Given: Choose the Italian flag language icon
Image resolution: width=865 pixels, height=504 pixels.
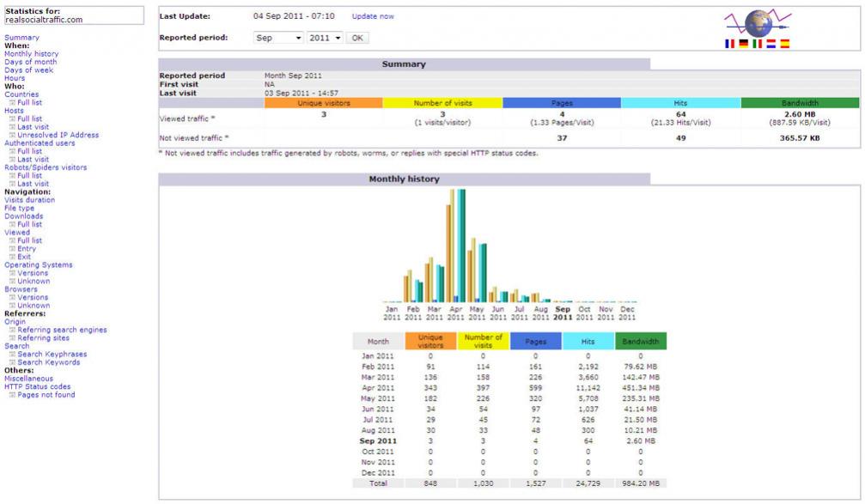Looking at the screenshot, I should (758, 43).
